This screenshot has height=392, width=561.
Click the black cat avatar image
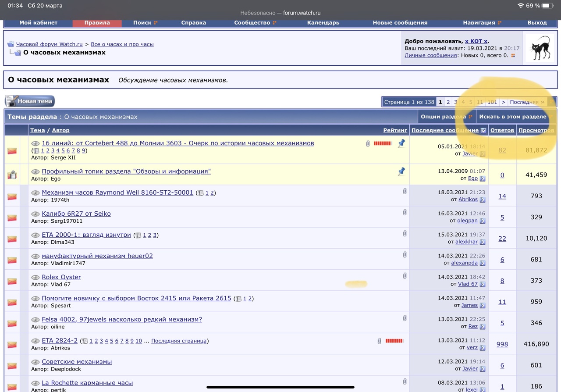click(x=539, y=48)
